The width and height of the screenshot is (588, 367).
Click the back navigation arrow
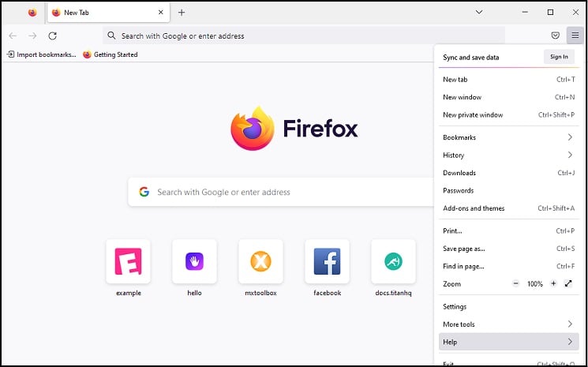point(13,36)
